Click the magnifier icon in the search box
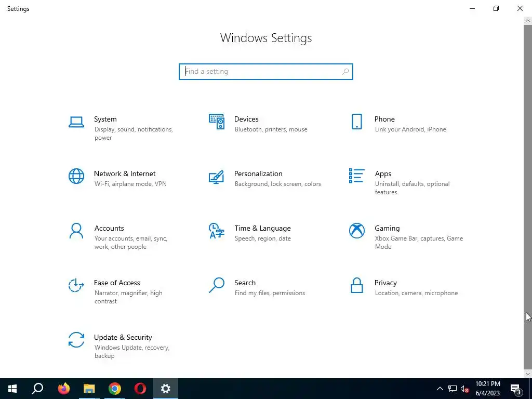532x399 pixels. (x=345, y=72)
